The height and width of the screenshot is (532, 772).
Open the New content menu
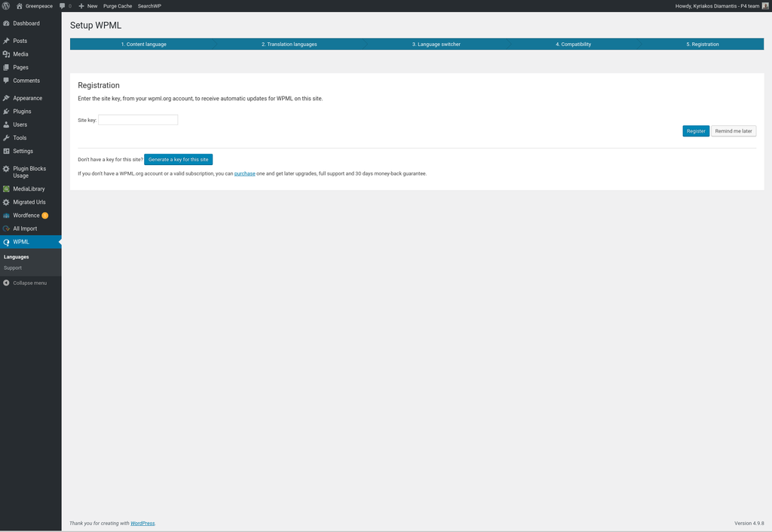tap(88, 6)
